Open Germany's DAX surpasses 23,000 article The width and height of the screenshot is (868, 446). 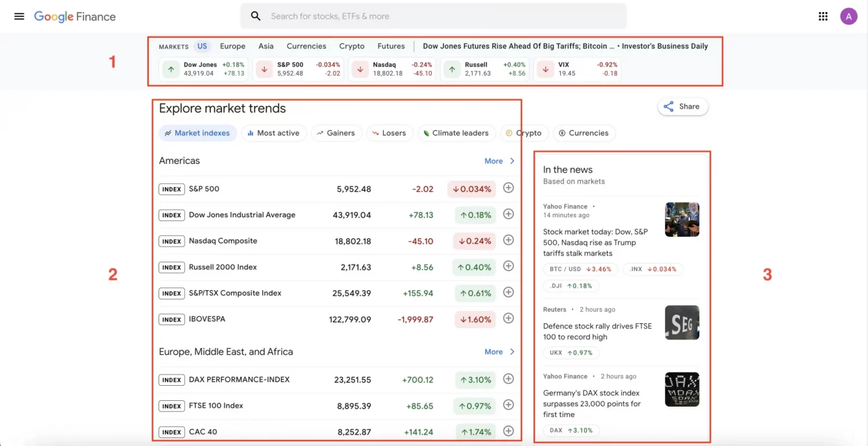pos(592,403)
